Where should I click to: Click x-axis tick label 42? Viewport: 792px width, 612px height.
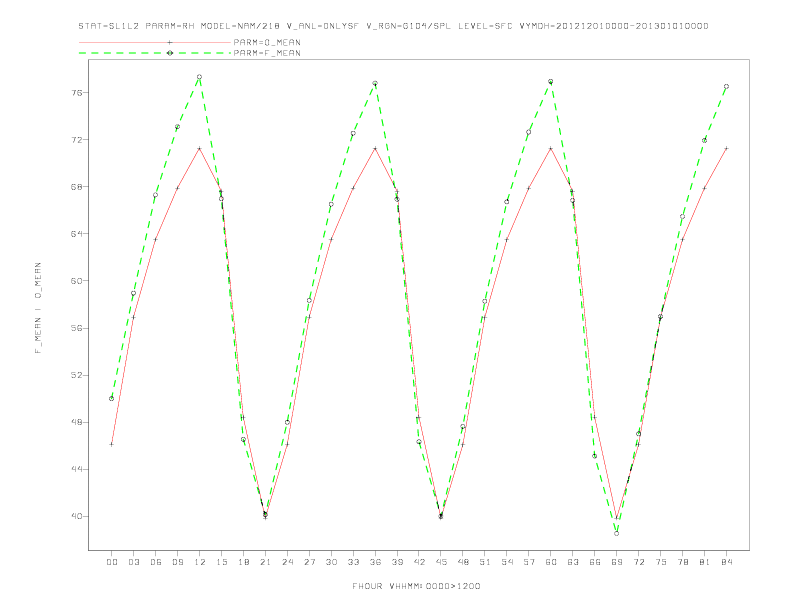(x=419, y=562)
